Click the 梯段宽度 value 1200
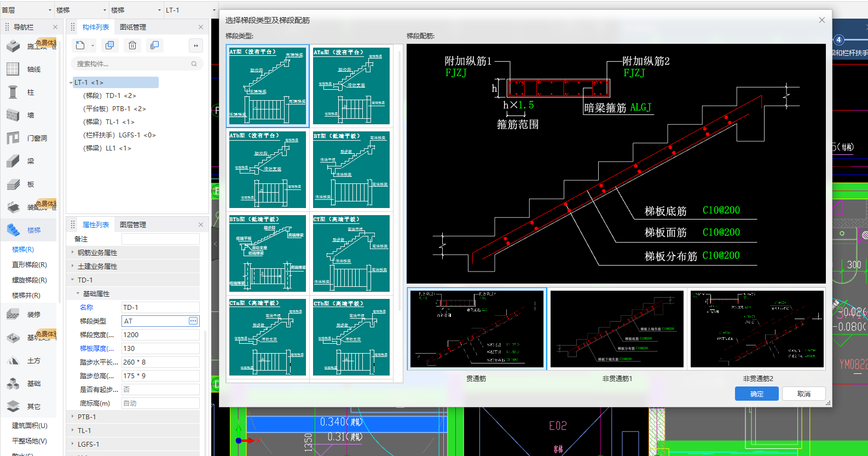The width and height of the screenshot is (868, 456). tap(160, 334)
